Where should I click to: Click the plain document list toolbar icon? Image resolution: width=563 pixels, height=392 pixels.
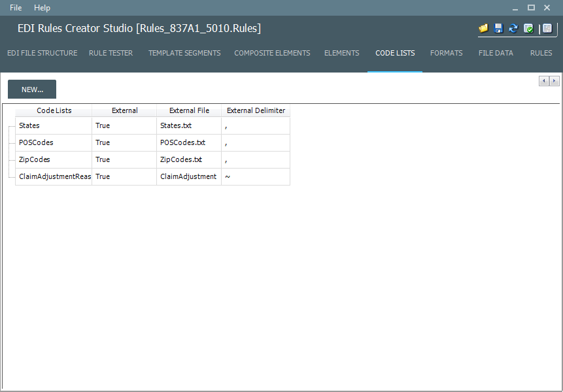pyautogui.click(x=547, y=28)
